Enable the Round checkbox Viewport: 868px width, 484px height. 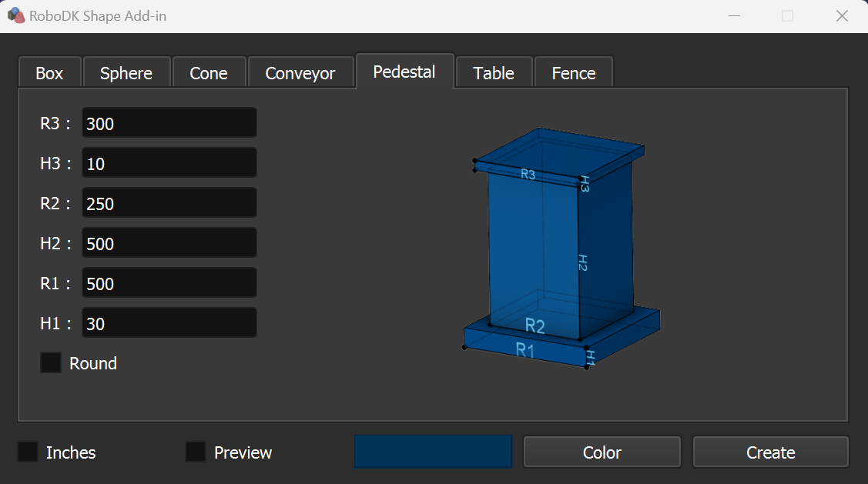(x=51, y=363)
